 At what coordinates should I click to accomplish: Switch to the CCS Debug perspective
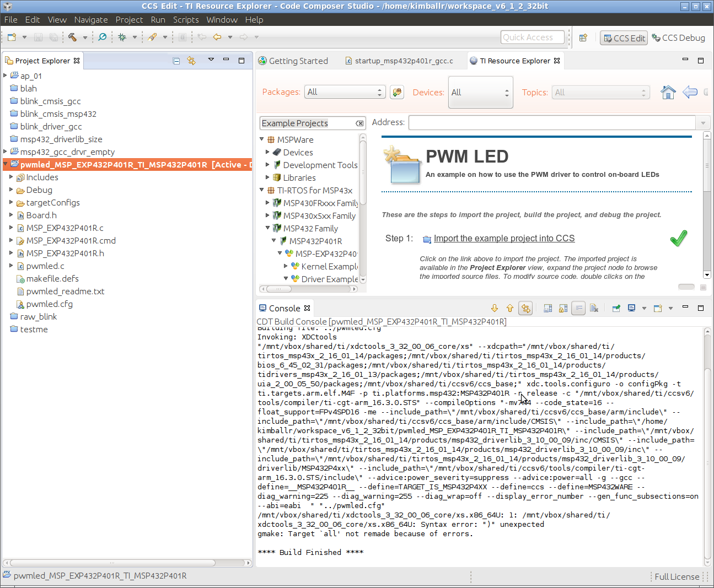tap(678, 38)
